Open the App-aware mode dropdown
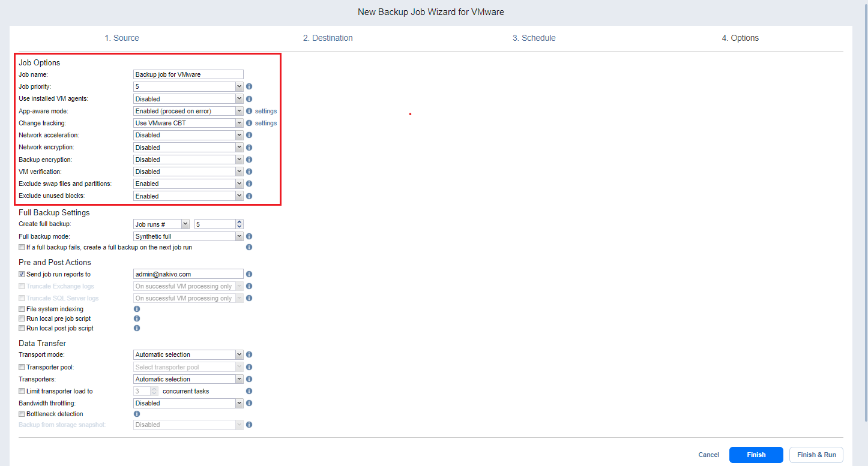 click(188, 111)
